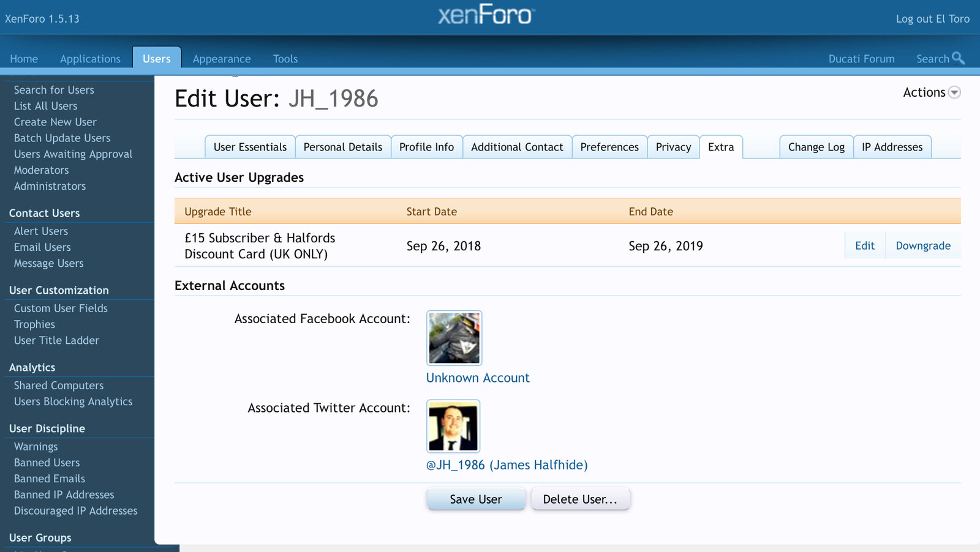Screen dimensions: 980x552
Task: Switch to the User Essentials tab
Action: (x=250, y=147)
